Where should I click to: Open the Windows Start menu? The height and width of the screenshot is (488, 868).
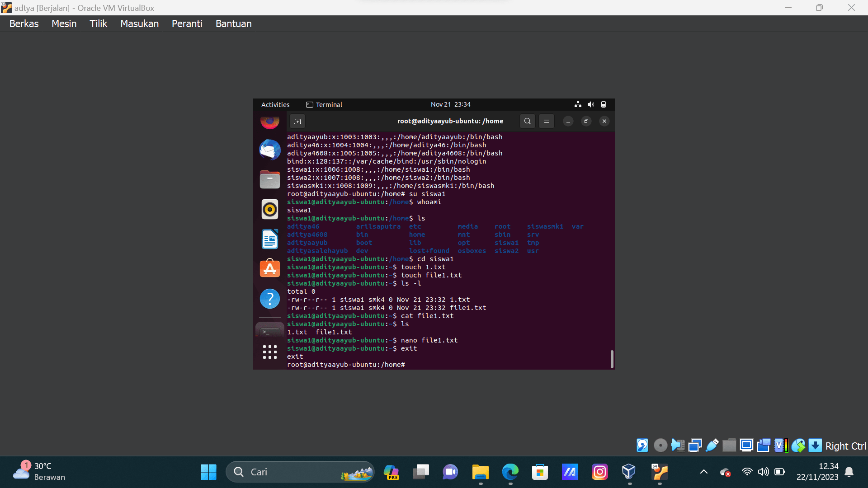coord(208,472)
